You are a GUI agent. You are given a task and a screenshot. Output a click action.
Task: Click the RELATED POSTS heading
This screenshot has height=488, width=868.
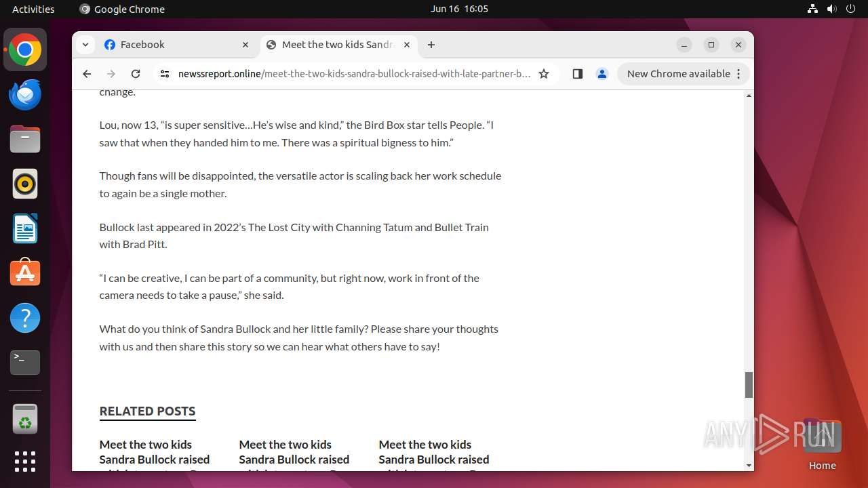147,411
